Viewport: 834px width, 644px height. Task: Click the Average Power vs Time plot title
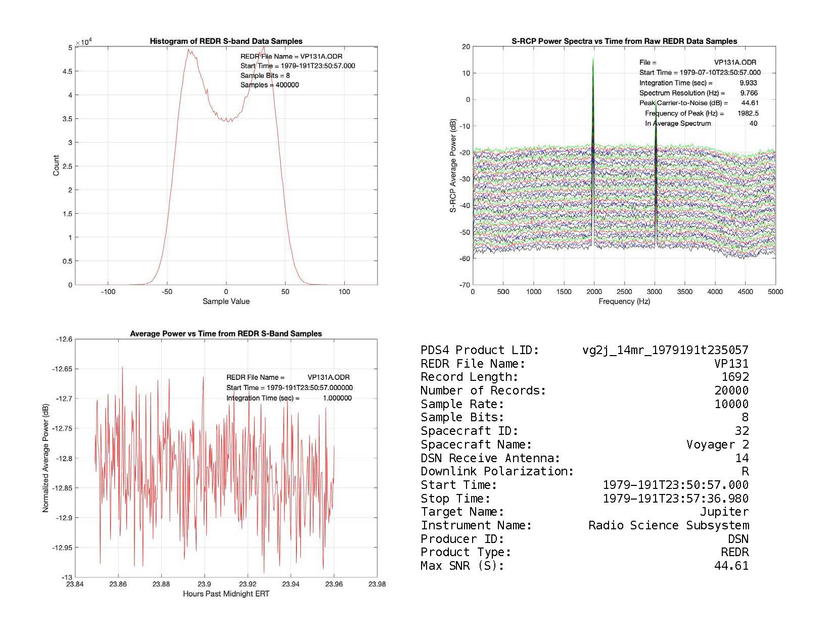226,334
